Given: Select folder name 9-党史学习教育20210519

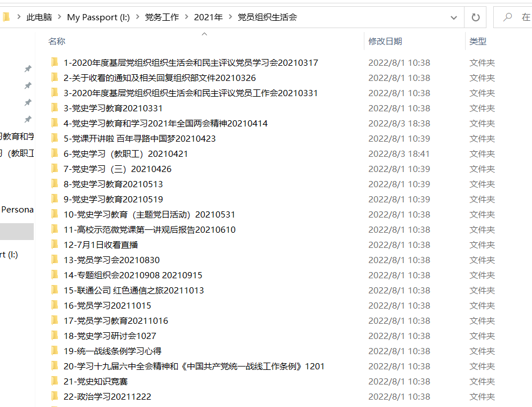Looking at the screenshot, I should coord(114,200).
